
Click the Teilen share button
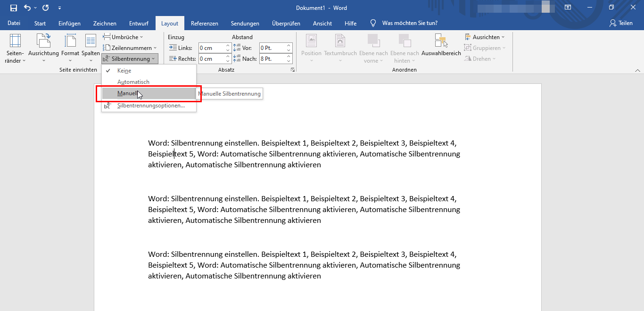click(621, 23)
